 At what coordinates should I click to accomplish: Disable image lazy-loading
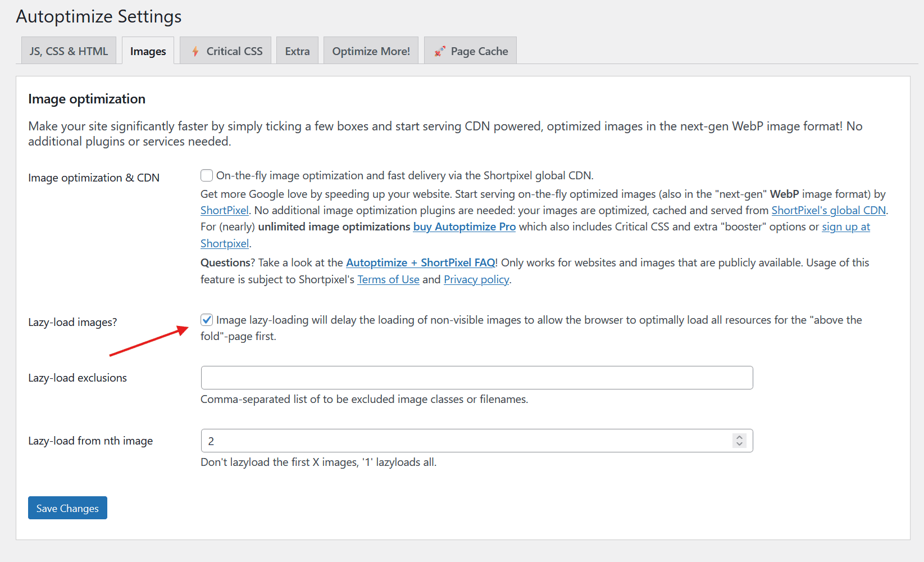[x=207, y=320]
